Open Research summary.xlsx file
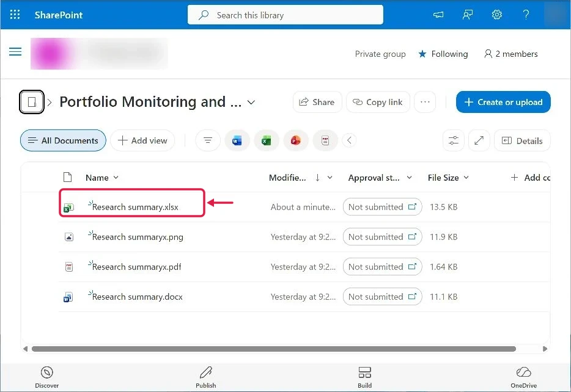Viewport: 571px width, 392px height. point(135,207)
